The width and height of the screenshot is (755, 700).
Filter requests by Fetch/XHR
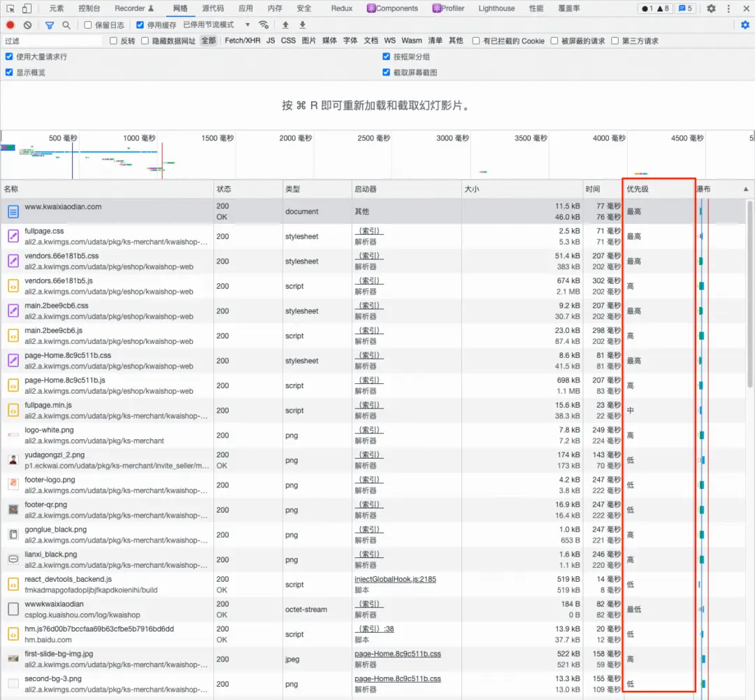pyautogui.click(x=242, y=41)
